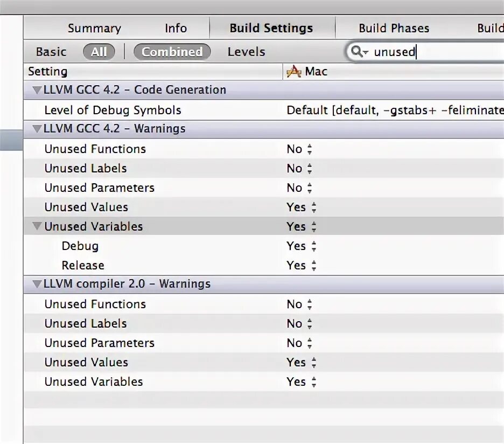Collapse LLVM GCC 4.2 Warnings group
Image resolution: width=504 pixels, height=444 pixels.
37,129
